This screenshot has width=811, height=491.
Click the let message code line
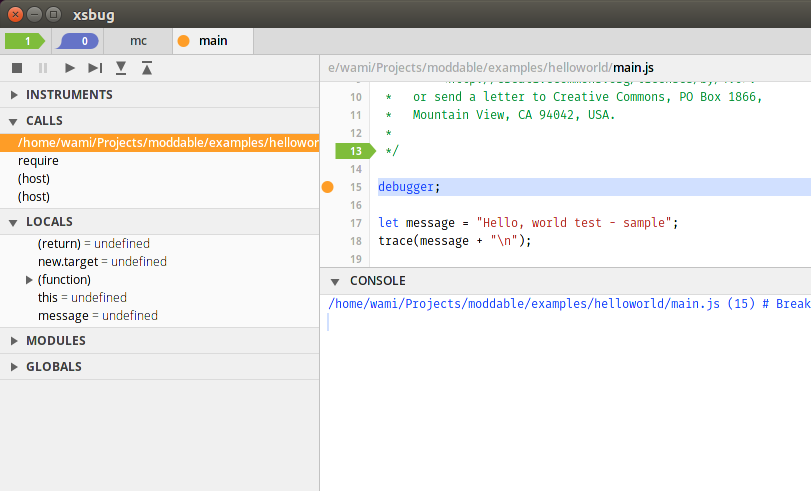pos(528,223)
